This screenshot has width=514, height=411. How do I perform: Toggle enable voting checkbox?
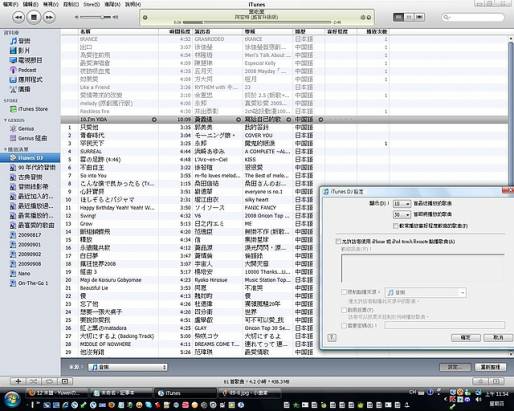click(344, 310)
